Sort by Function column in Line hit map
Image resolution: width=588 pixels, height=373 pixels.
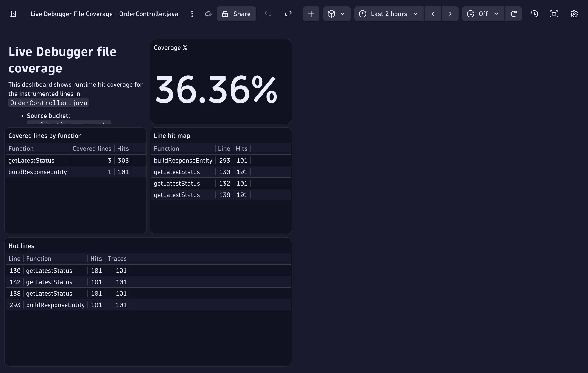point(166,148)
